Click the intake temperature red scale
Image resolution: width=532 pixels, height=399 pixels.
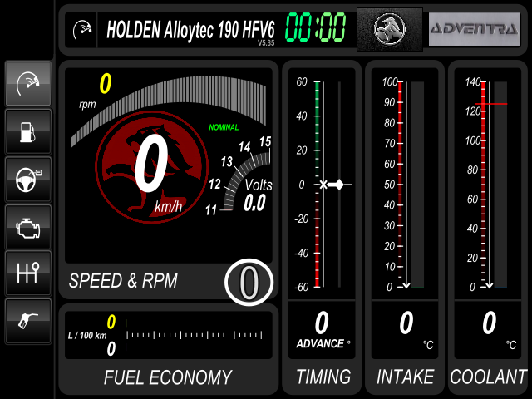pos(401,185)
